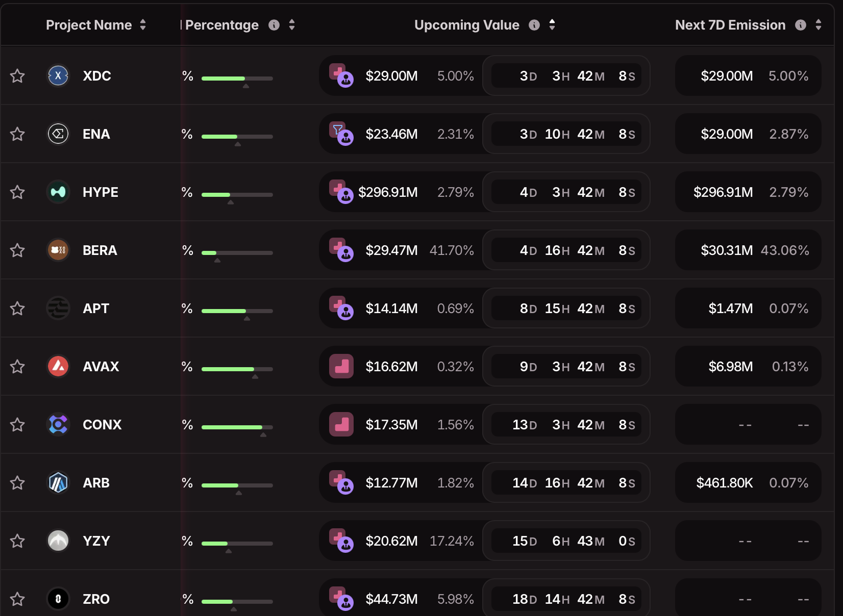Click the HYPE token logo icon
The height and width of the screenshot is (616, 843).
pos(58,192)
